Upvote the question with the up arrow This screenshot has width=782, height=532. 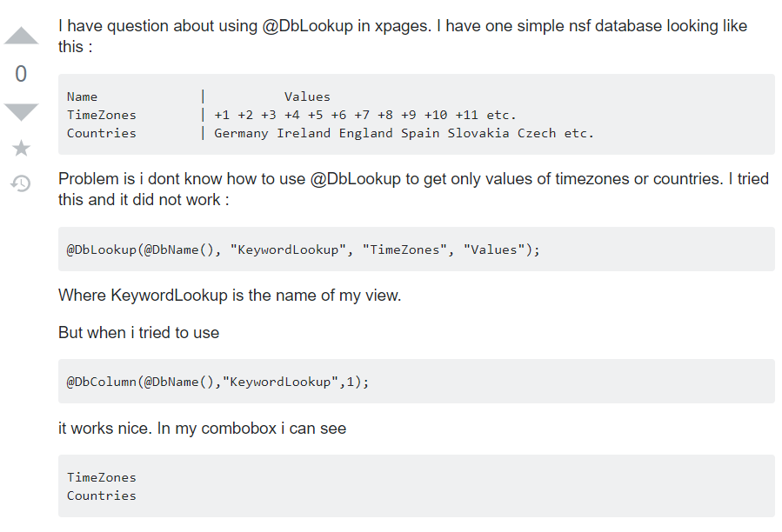click(21, 36)
